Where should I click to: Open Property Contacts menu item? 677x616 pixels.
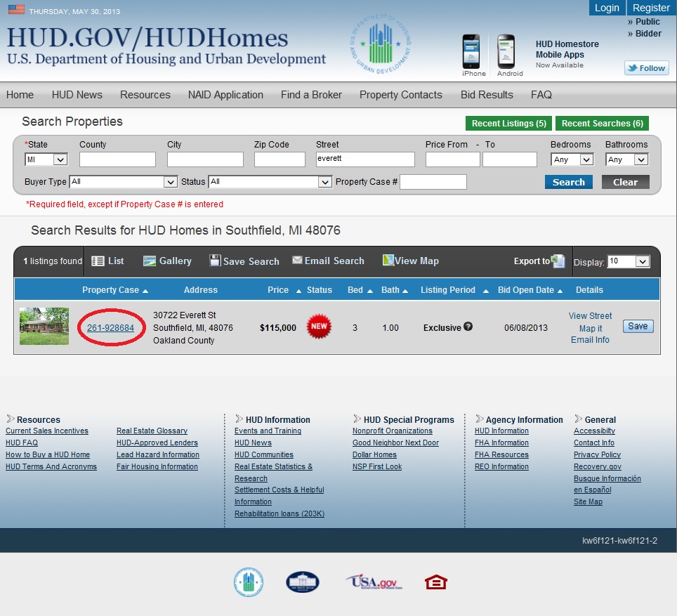tap(401, 95)
